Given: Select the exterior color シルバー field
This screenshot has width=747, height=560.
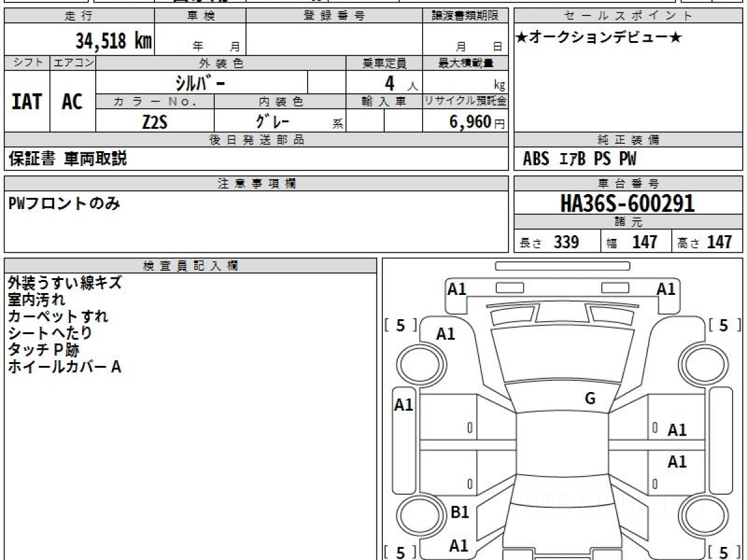Looking at the screenshot, I should point(201,83).
